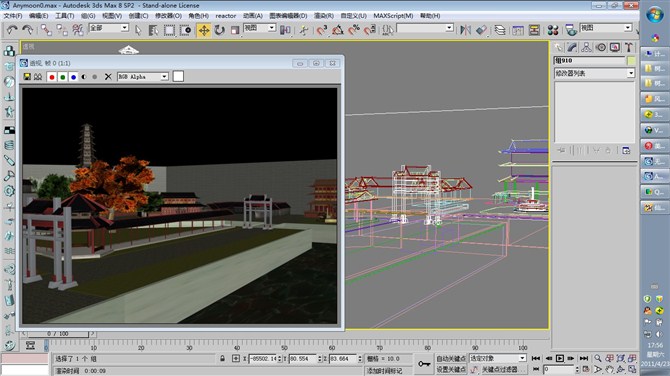Viewport: 670px width, 376px height.
Task: Open the RGB Alpha channel dropdown
Action: pos(143,76)
